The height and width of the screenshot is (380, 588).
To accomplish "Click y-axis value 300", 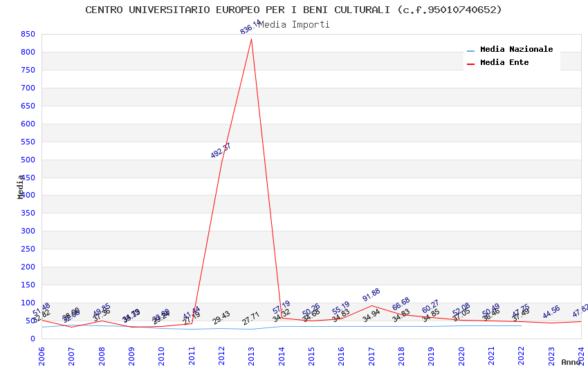I will [28, 231].
